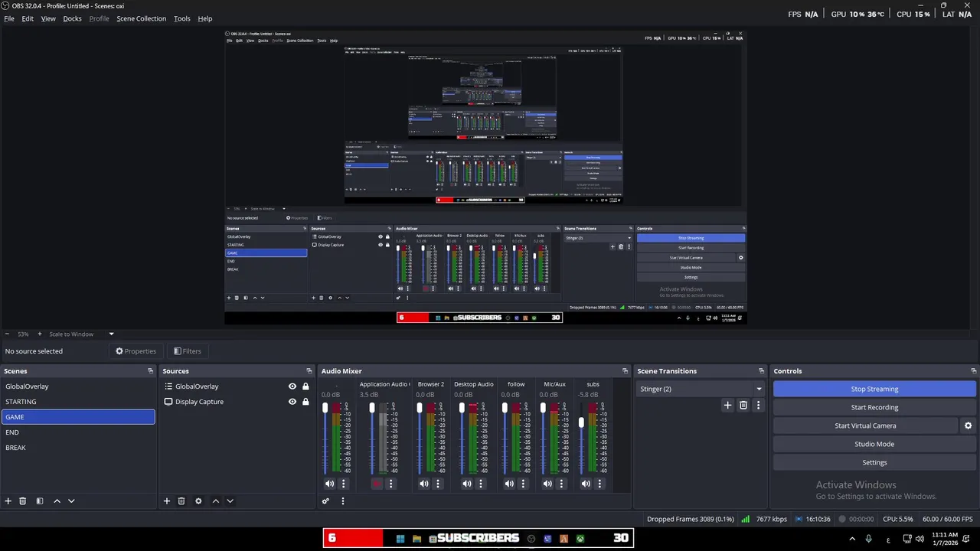The image size is (980, 551).
Task: Unlock the GlobalOverlay source
Action: click(305, 386)
